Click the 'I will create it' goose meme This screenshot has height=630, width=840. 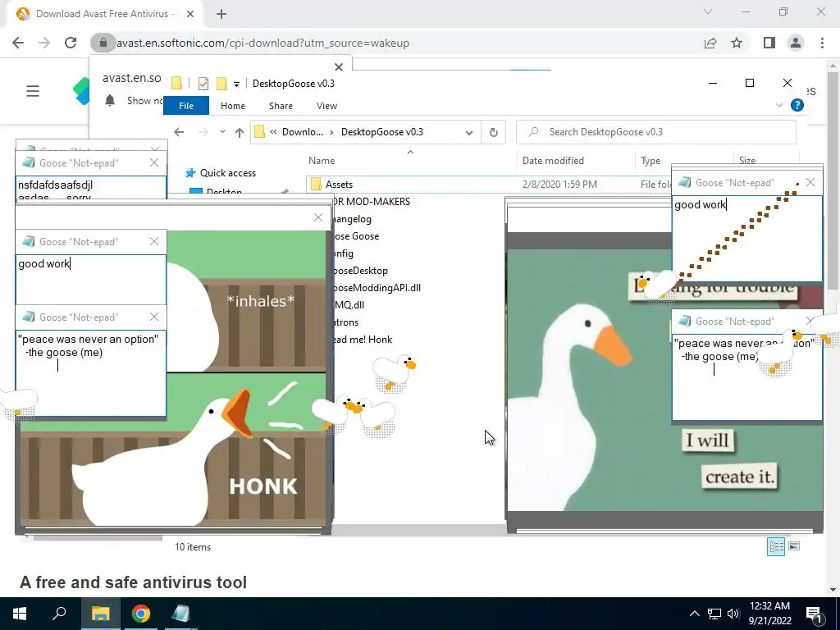(x=664, y=381)
